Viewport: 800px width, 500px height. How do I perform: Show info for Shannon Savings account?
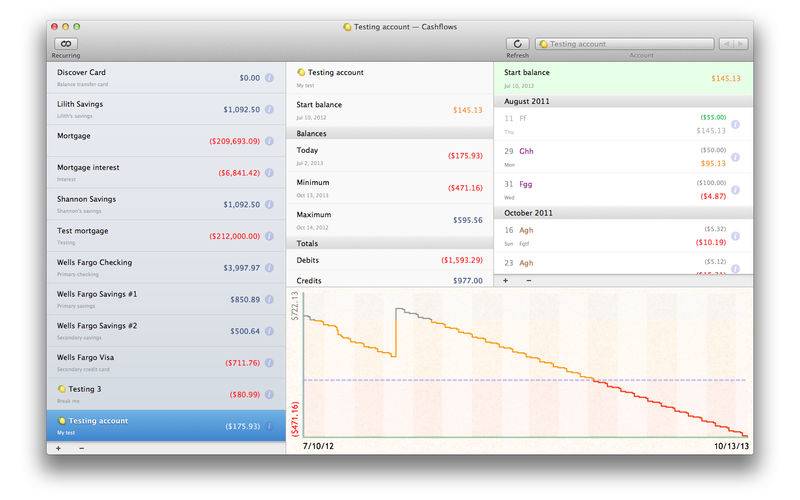tap(269, 204)
